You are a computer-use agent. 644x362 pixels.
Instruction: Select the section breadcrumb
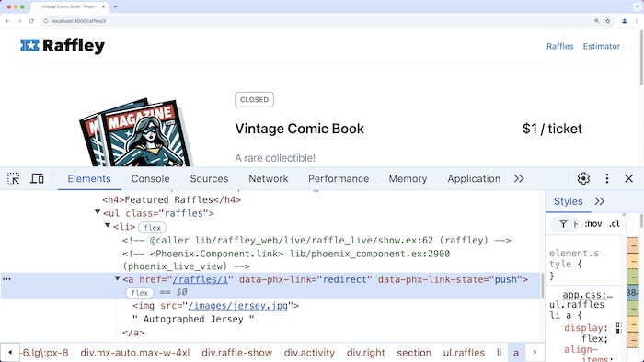(414, 353)
